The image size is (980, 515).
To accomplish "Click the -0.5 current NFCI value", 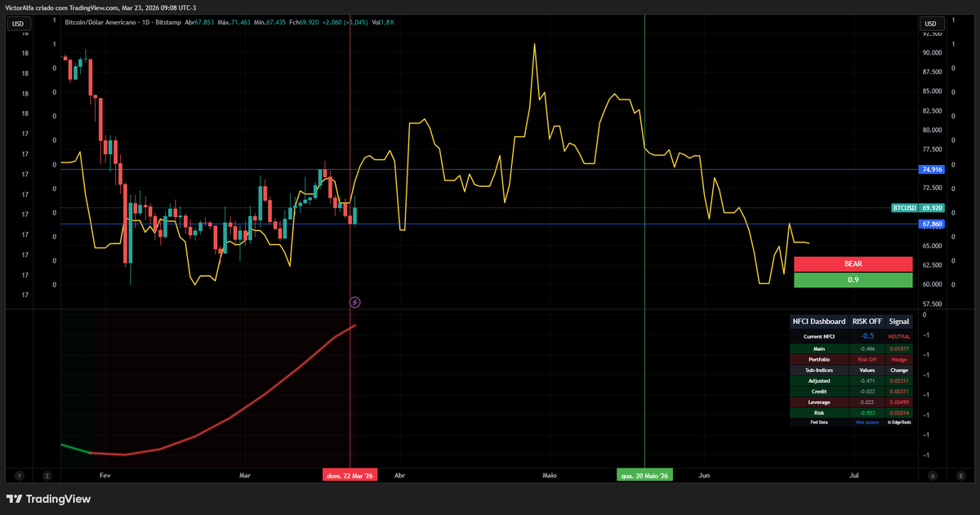I will point(867,336).
